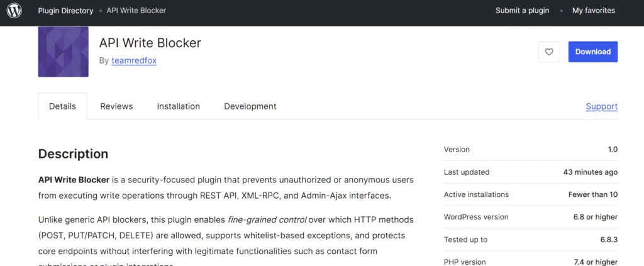Click the Description heading
The height and width of the screenshot is (266, 644).
coord(73,154)
